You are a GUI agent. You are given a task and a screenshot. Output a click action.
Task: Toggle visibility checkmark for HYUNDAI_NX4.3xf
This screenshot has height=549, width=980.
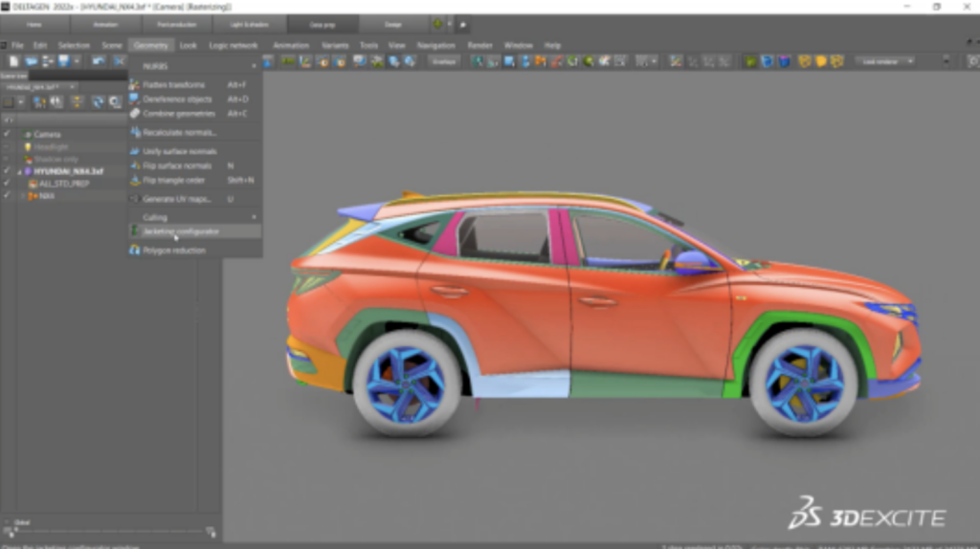pyautogui.click(x=7, y=171)
